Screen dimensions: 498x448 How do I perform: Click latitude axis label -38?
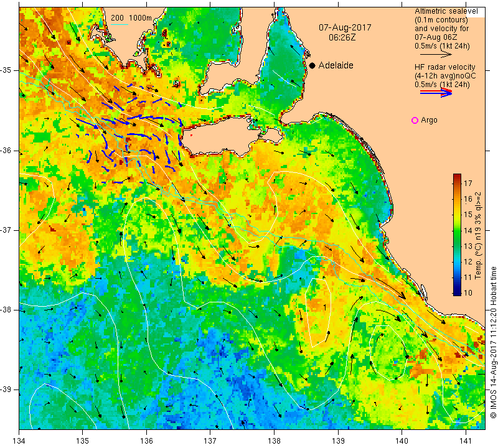6,310
